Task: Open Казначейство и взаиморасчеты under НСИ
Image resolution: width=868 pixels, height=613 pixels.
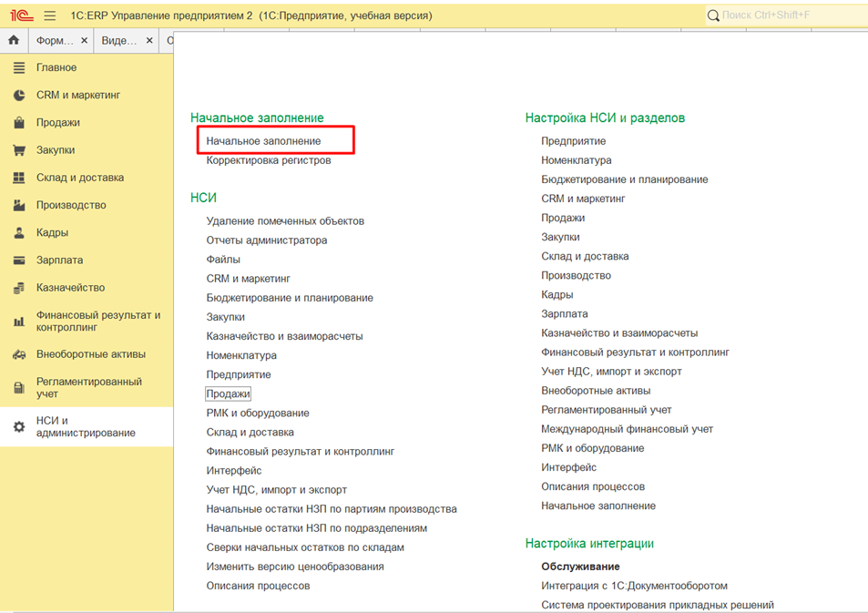Action: (x=284, y=337)
